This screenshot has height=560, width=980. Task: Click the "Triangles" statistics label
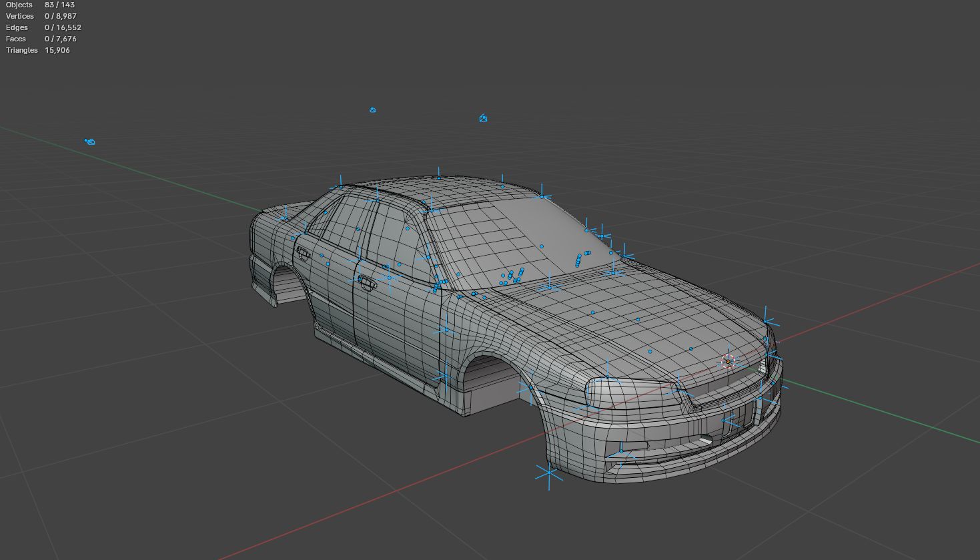pyautogui.click(x=22, y=50)
